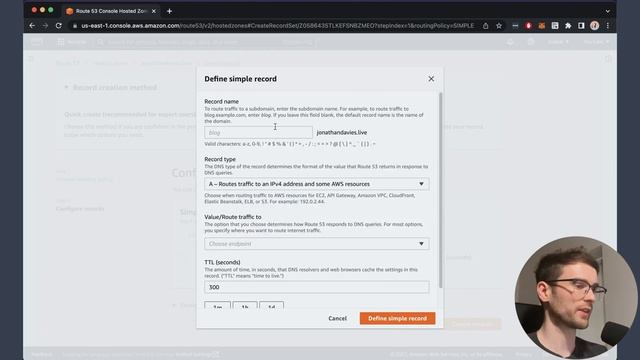Bookmark this page with star icon
This screenshot has height=360, width=640.
[x=499, y=26]
